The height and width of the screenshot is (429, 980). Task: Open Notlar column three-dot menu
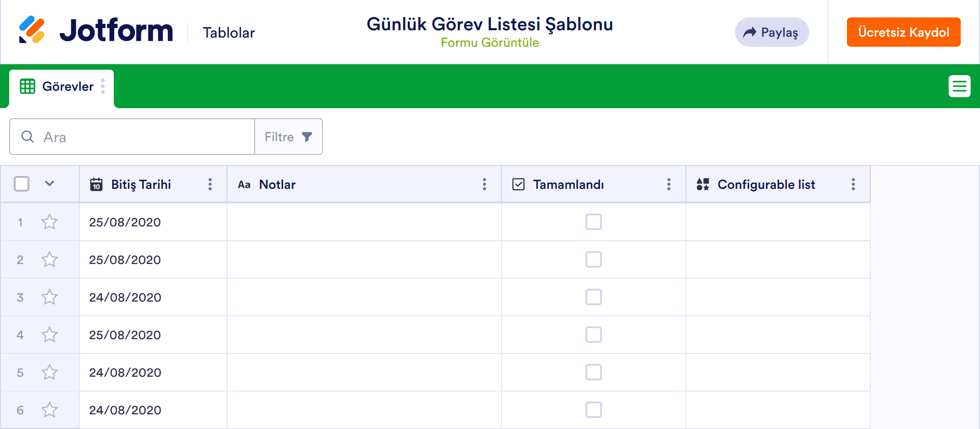pos(484,184)
